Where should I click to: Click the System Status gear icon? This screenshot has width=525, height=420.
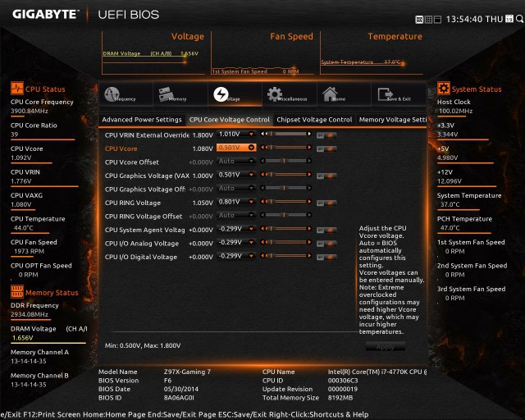click(x=444, y=89)
